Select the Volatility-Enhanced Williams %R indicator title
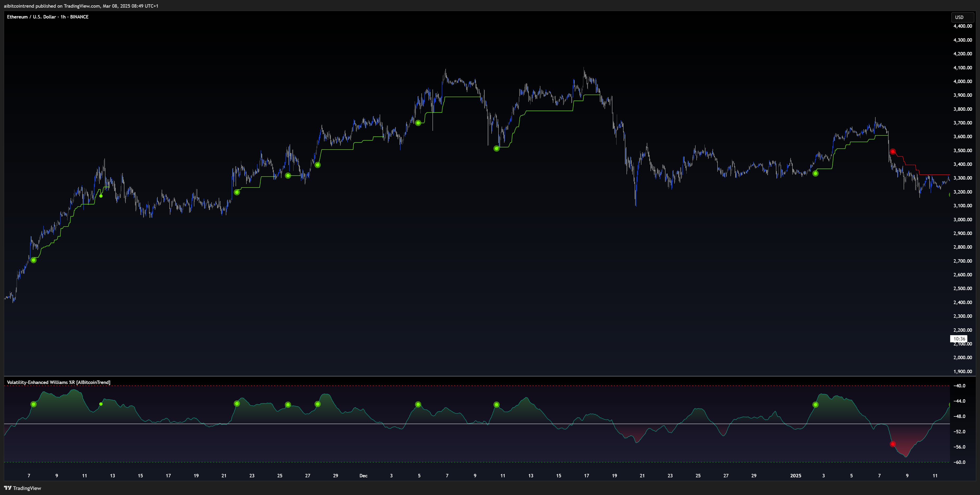Screen dimensions: 980x495 [x=59, y=382]
